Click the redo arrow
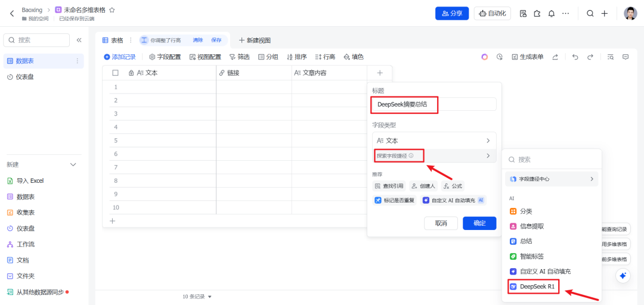 pos(590,57)
